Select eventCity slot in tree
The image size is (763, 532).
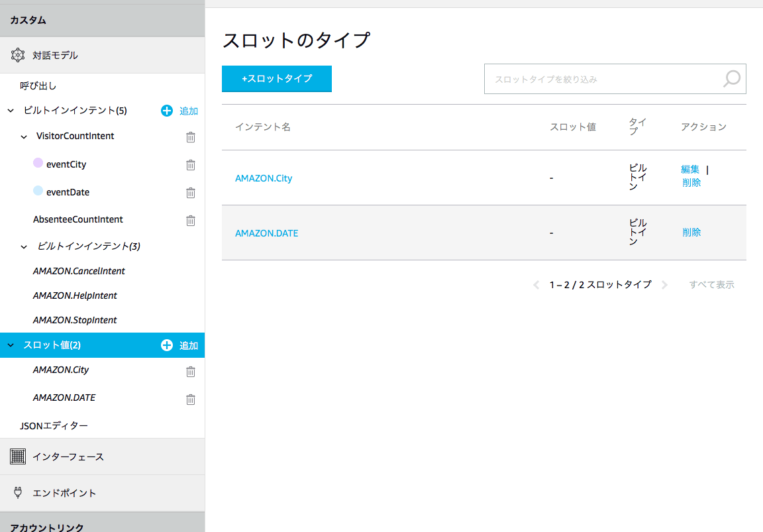[x=66, y=164]
